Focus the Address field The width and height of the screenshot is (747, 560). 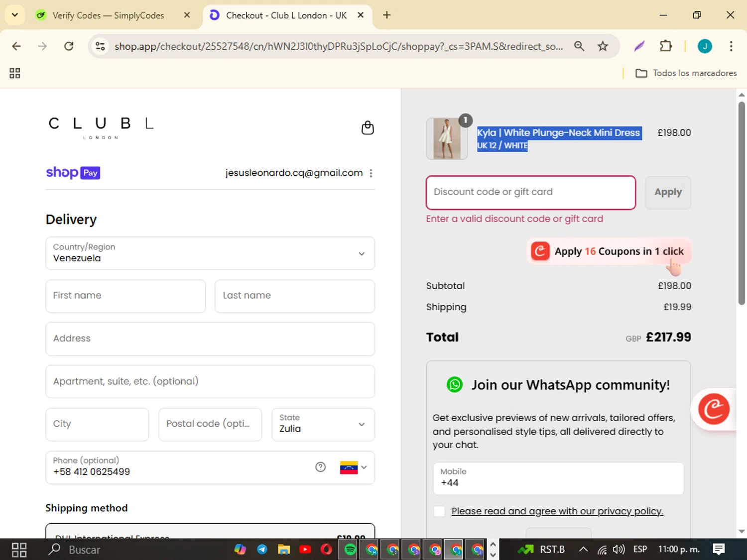210,339
